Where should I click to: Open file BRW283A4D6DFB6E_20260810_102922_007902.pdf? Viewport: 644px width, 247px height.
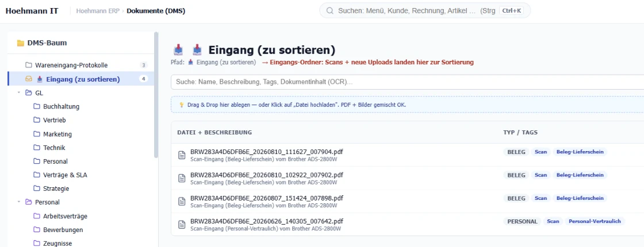coord(267,175)
